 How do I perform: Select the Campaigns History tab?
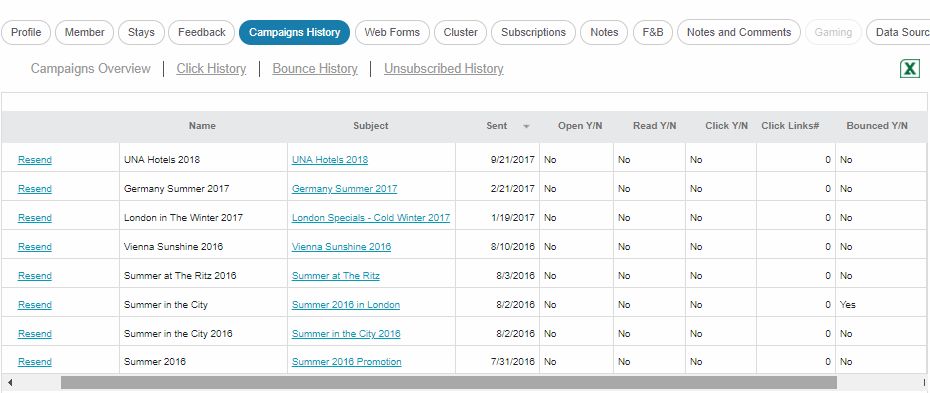pyautogui.click(x=295, y=33)
